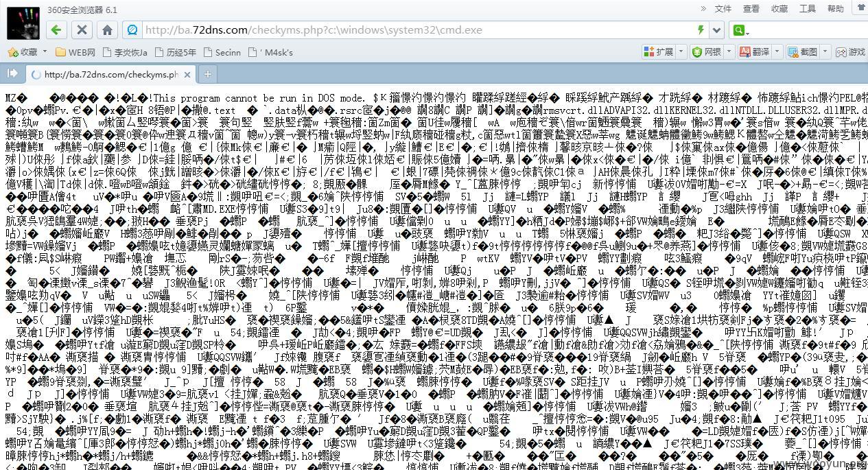This screenshot has width=868, height=470.
Task: Expand the 扩展 dropdown arrow
Action: [x=681, y=52]
